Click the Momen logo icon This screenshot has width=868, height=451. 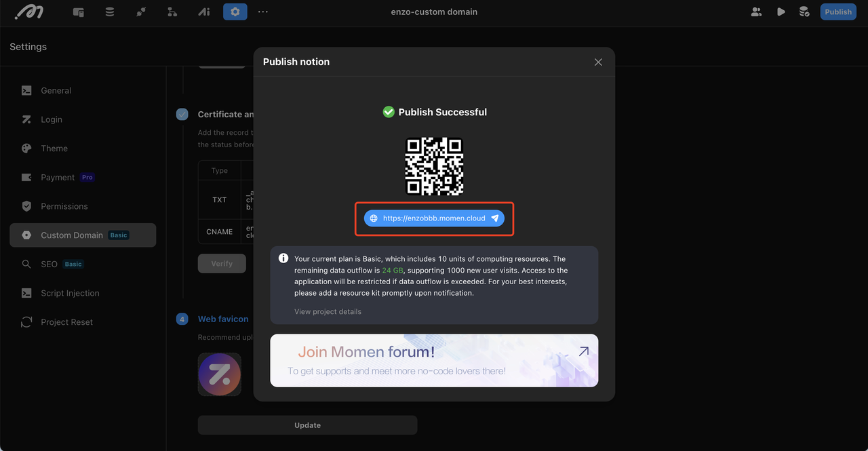(x=29, y=12)
